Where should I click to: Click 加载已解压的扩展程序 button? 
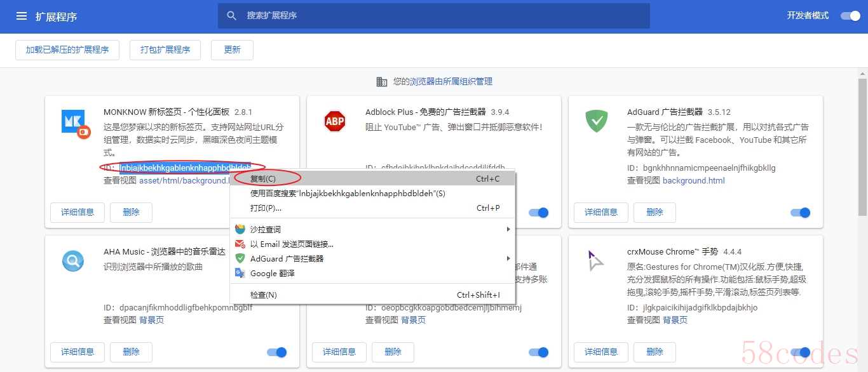click(x=67, y=50)
